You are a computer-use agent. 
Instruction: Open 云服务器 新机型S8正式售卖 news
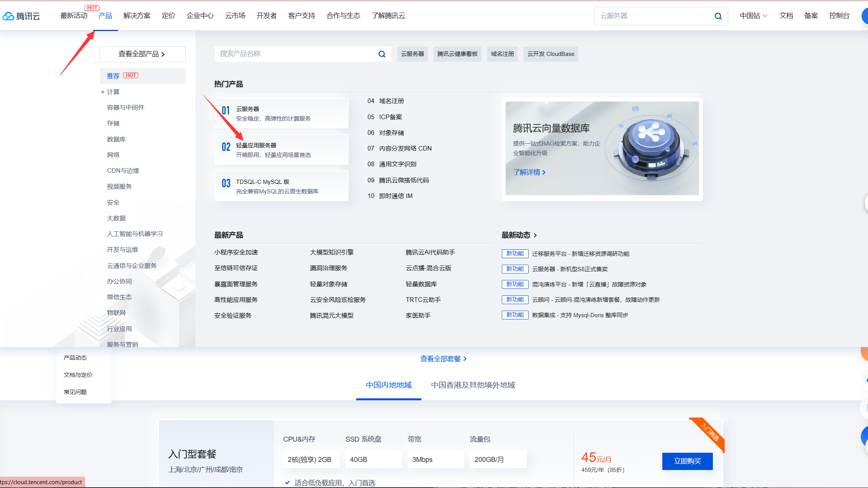pyautogui.click(x=570, y=269)
